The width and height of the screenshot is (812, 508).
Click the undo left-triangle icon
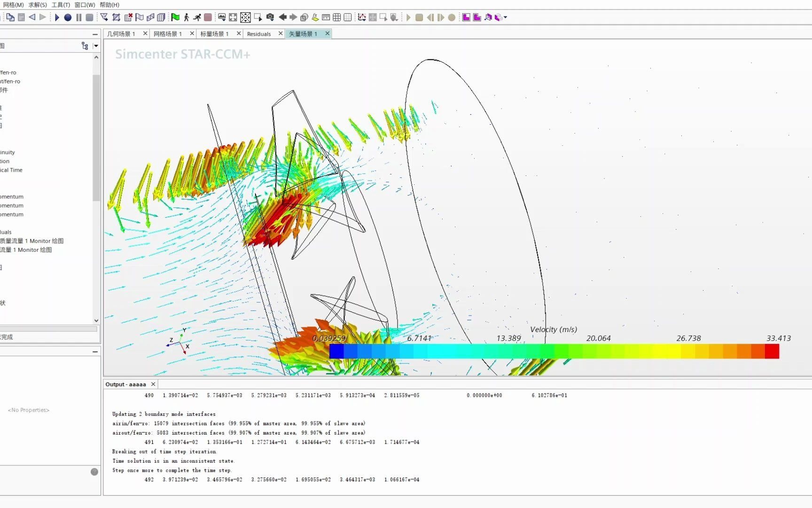coord(32,17)
